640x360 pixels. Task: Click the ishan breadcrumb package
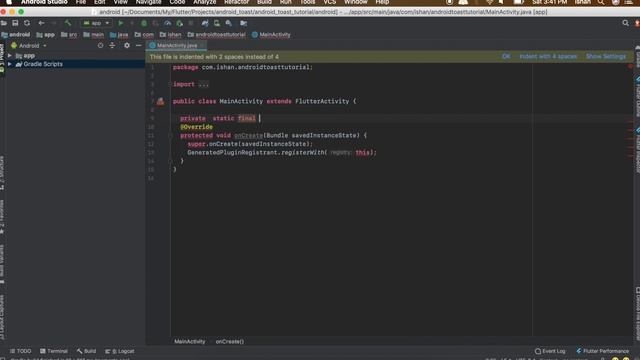171,35
